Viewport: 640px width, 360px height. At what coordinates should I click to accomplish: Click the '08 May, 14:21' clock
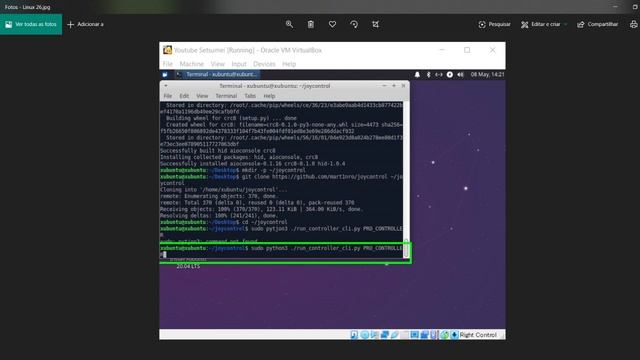pos(487,75)
